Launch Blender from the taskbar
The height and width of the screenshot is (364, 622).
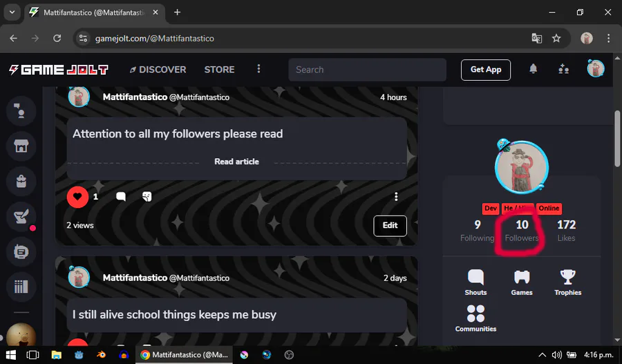pos(102,355)
